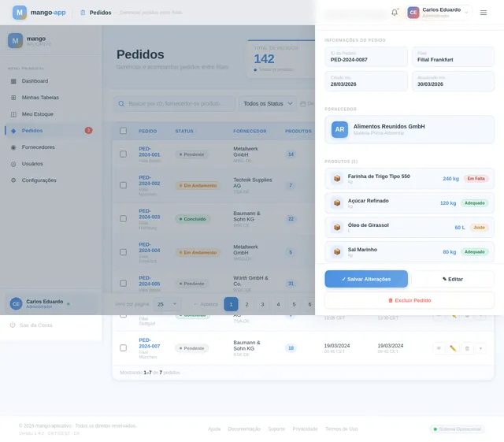This screenshot has height=442, width=504.
Task: Click the Salvar Alterações button
Action: [366, 279]
